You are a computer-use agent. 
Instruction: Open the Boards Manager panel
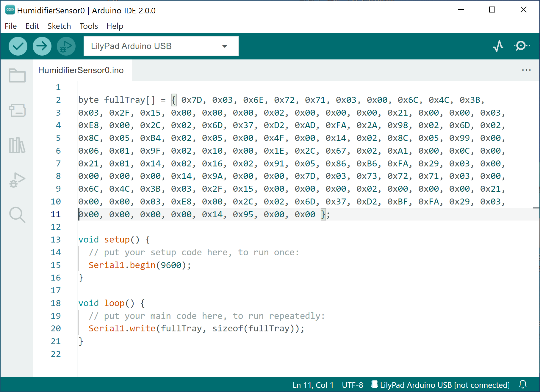[17, 110]
